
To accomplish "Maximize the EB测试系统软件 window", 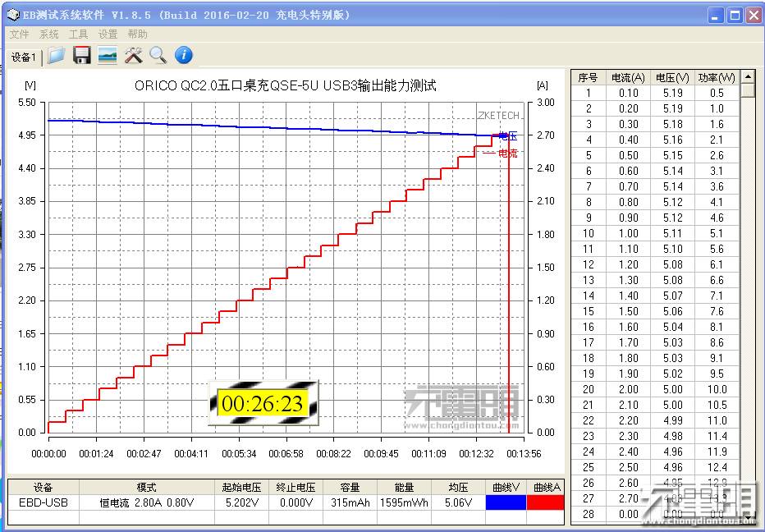I will coord(735,16).
